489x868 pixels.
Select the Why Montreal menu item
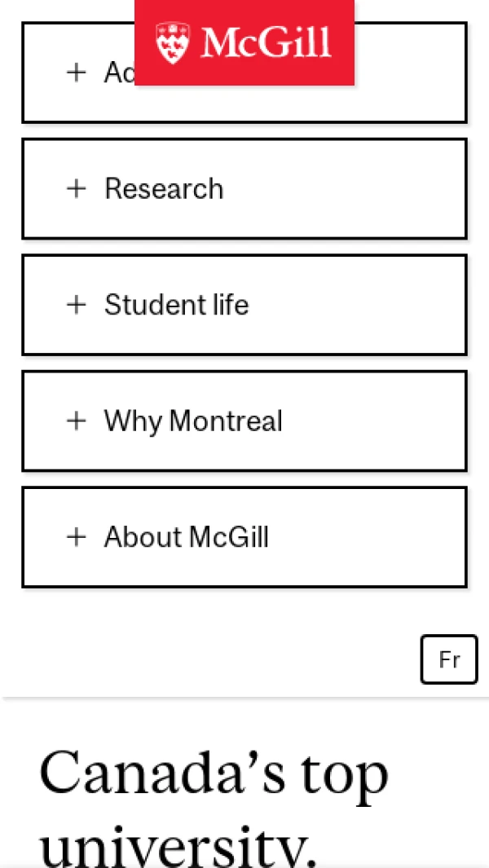[x=193, y=421]
